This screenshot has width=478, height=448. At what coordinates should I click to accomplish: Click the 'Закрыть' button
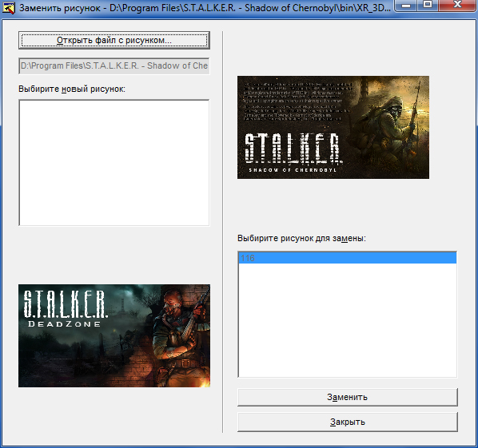348,422
